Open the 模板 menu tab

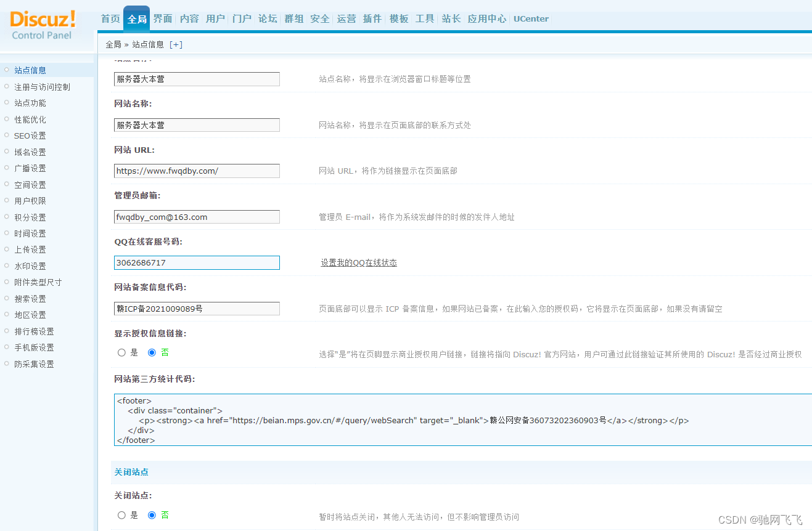pos(399,18)
